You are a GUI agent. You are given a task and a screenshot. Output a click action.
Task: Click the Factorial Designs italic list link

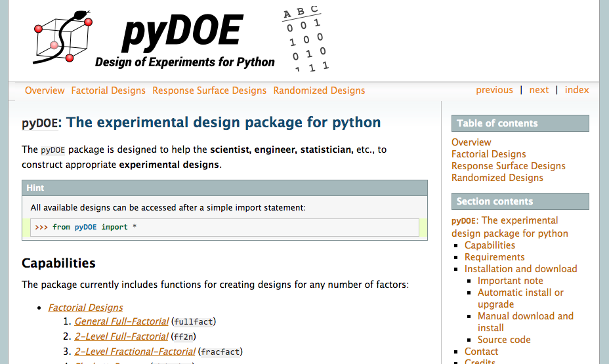tap(85, 307)
